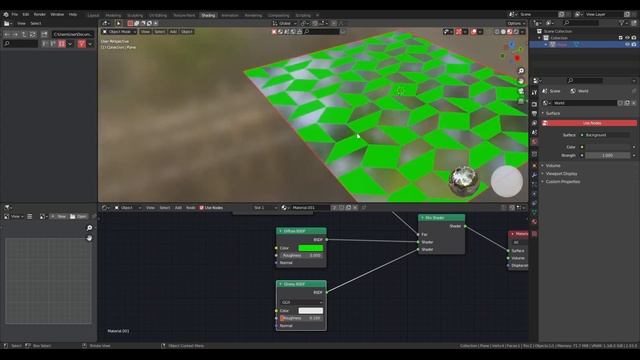The height and width of the screenshot is (360, 640).
Task: Click the file browser forward arrow icon
Action: tap(15, 34)
